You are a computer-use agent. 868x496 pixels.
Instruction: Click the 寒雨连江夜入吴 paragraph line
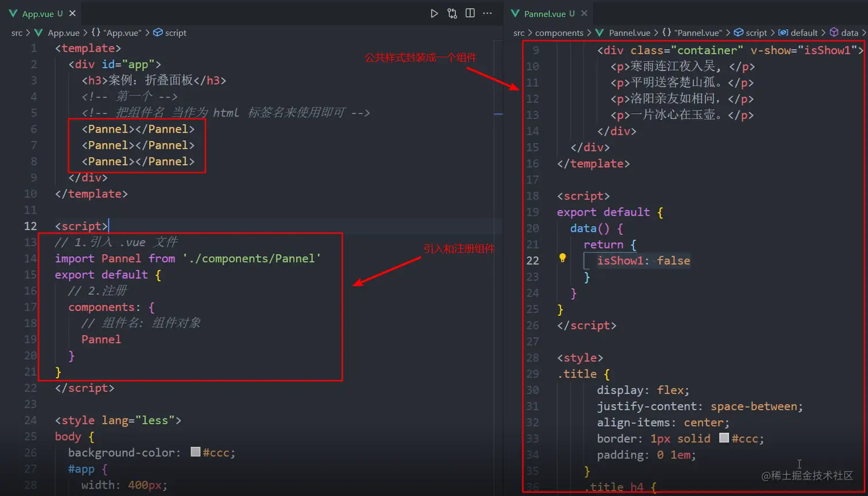683,67
